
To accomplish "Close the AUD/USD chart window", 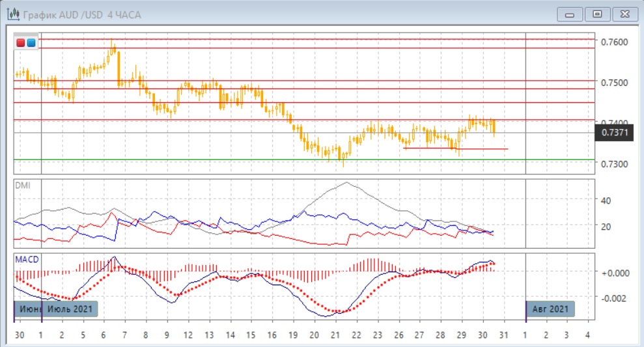I will (x=622, y=14).
